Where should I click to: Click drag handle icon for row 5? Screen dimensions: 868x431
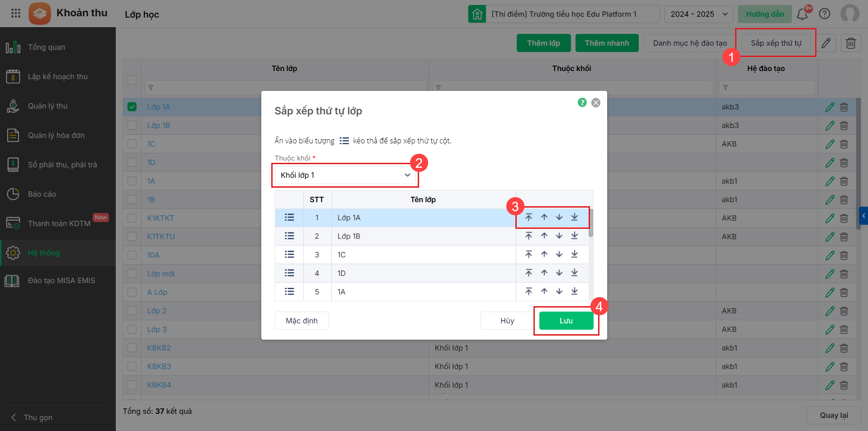pyautogui.click(x=289, y=292)
